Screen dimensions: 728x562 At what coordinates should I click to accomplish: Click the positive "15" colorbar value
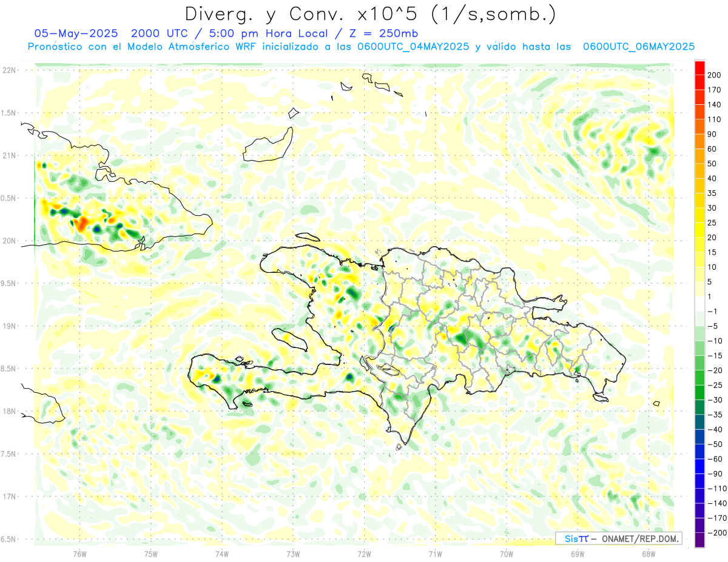pos(713,252)
